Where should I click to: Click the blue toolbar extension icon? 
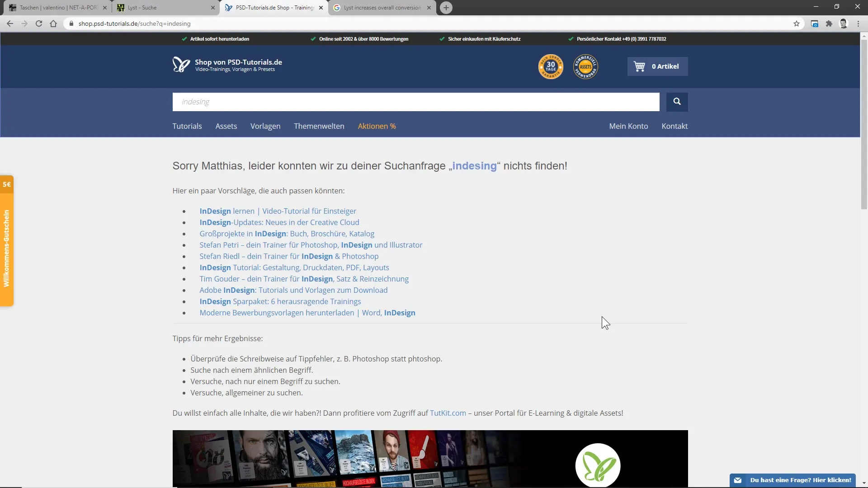(x=814, y=23)
